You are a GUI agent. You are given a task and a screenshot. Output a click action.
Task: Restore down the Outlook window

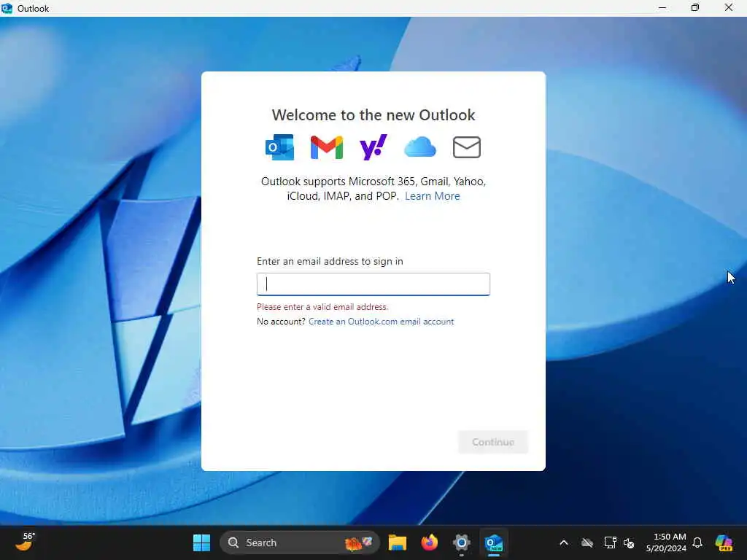click(695, 8)
